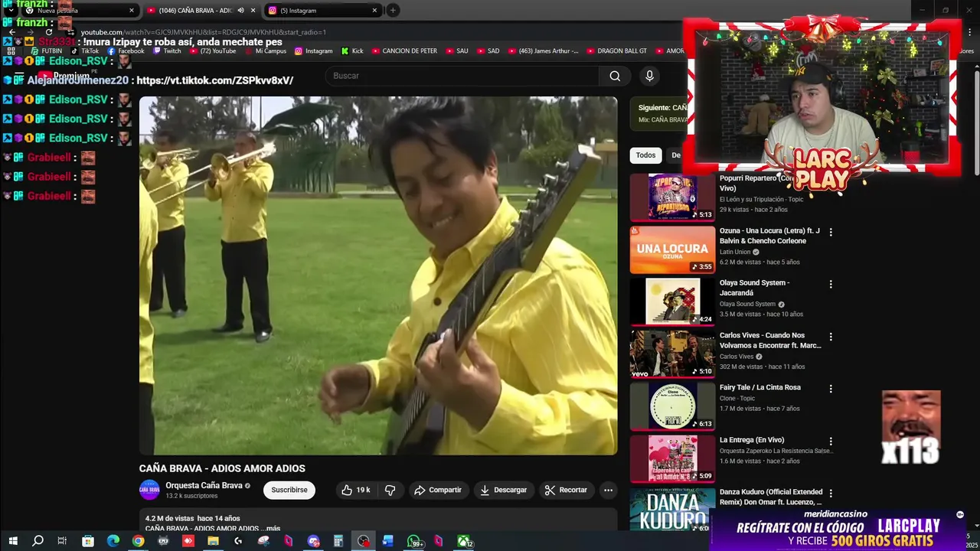Open the CANCION DE PETER bookmark
Image resolution: width=980 pixels, height=551 pixels.
click(x=404, y=51)
